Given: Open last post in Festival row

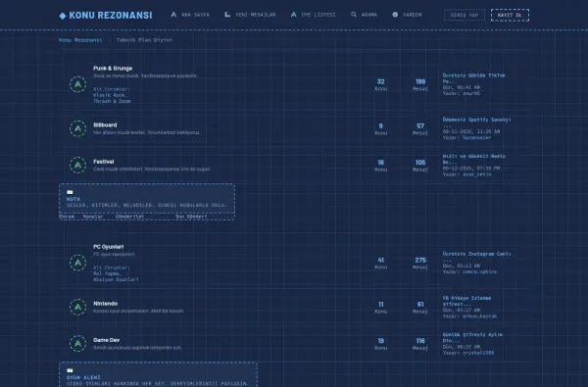Looking at the screenshot, I should 474,159.
